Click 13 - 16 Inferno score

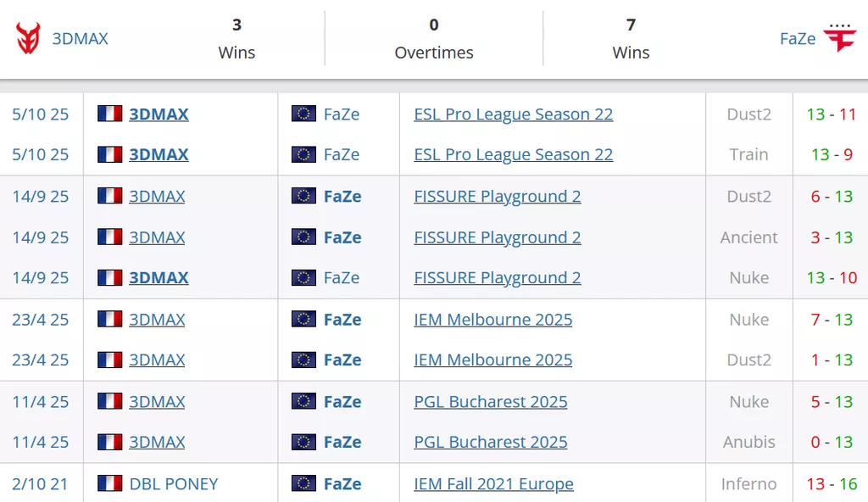pos(832,483)
